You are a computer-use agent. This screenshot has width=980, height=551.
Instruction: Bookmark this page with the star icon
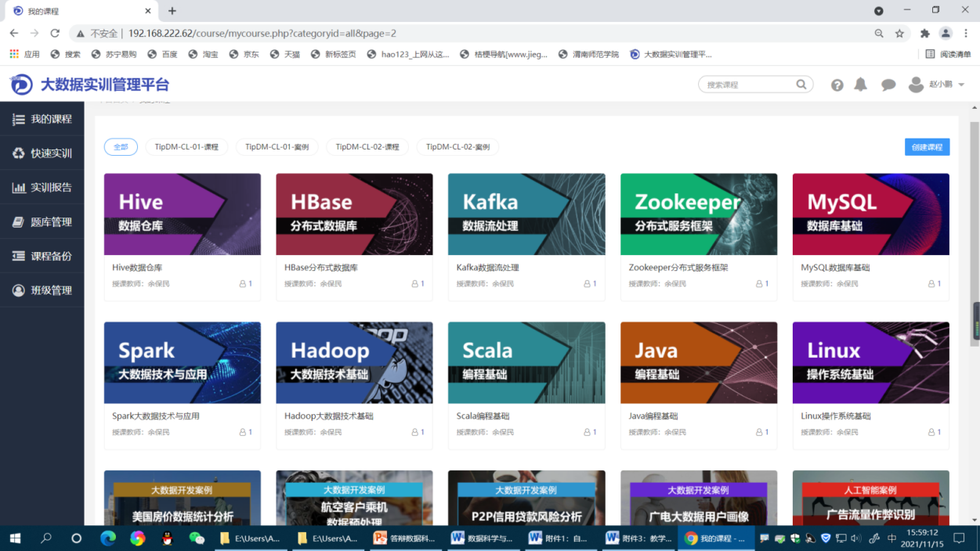pyautogui.click(x=899, y=34)
